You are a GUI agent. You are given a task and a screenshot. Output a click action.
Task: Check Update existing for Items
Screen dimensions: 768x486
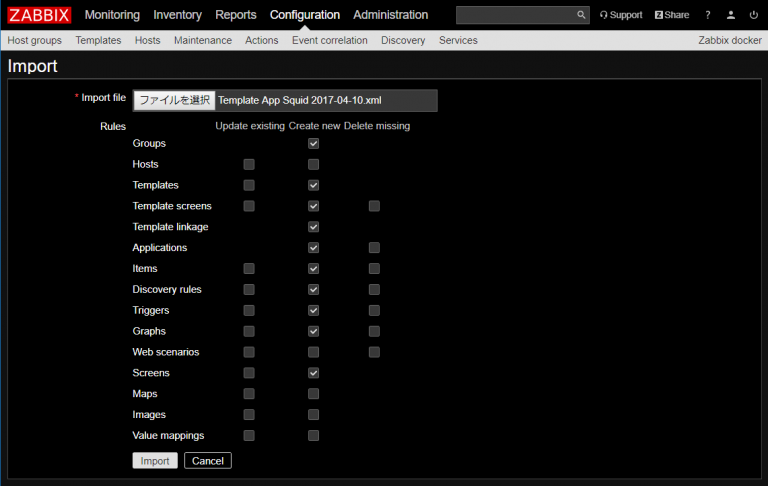[x=249, y=268]
